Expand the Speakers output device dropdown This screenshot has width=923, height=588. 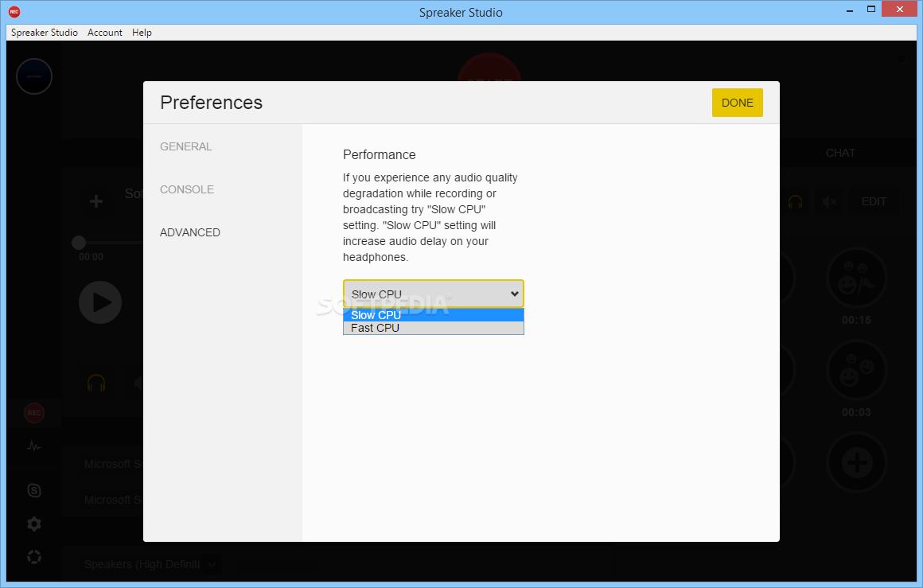(212, 565)
